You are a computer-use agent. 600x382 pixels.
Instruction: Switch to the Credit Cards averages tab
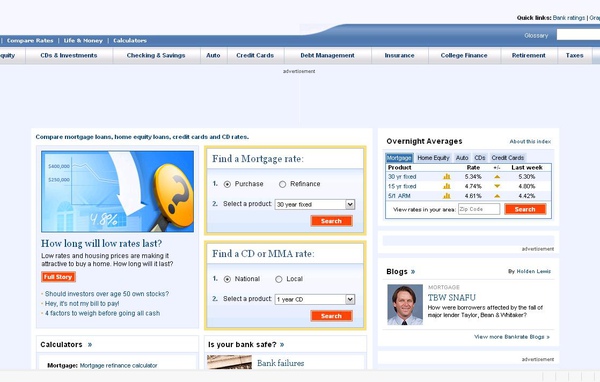click(x=508, y=158)
